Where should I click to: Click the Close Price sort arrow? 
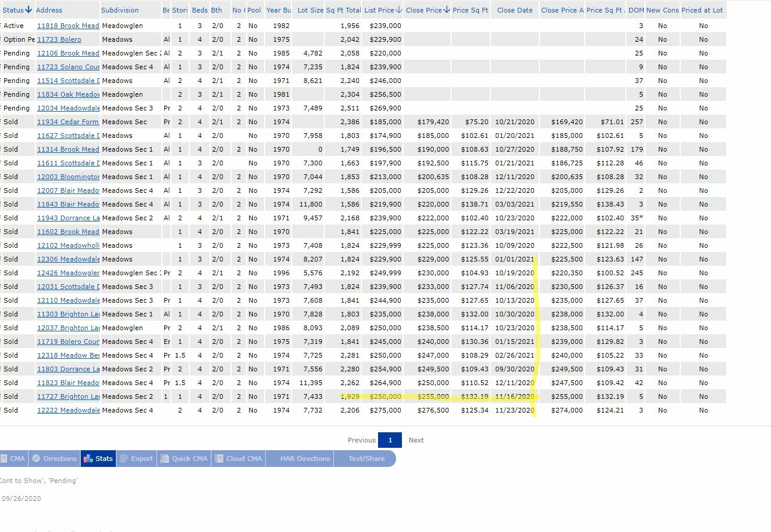[447, 10]
